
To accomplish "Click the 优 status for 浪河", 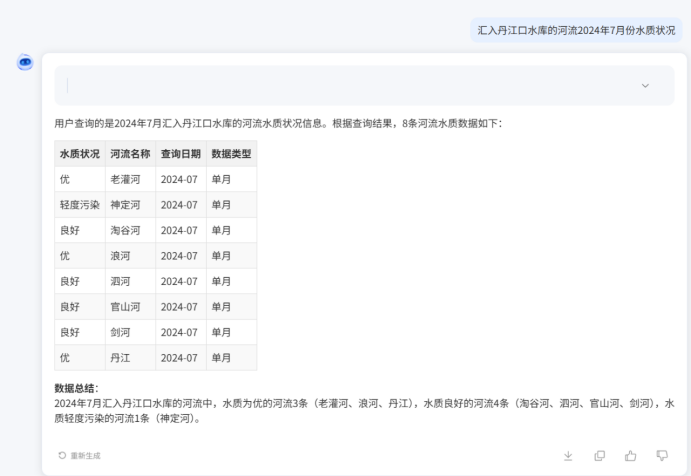I will click(x=80, y=256).
